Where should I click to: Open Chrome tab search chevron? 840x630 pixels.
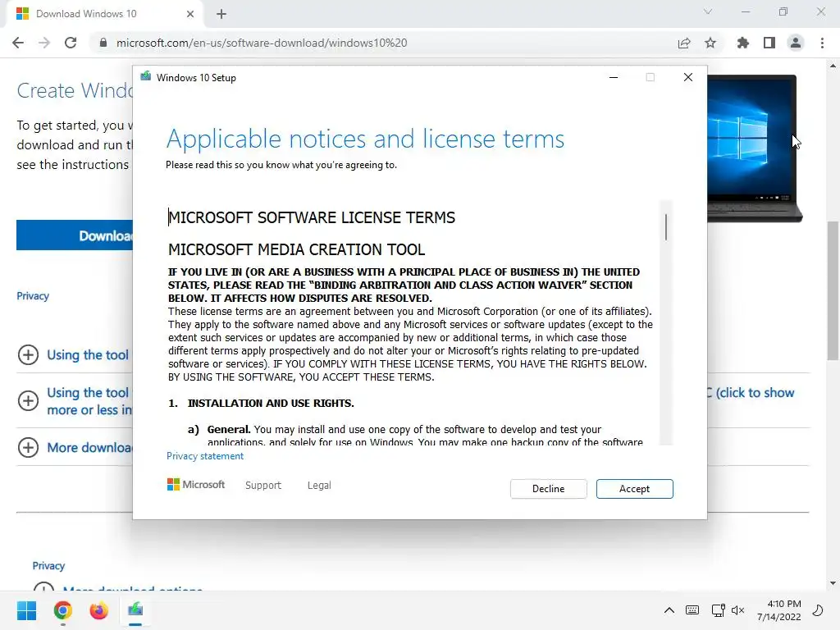708,11
